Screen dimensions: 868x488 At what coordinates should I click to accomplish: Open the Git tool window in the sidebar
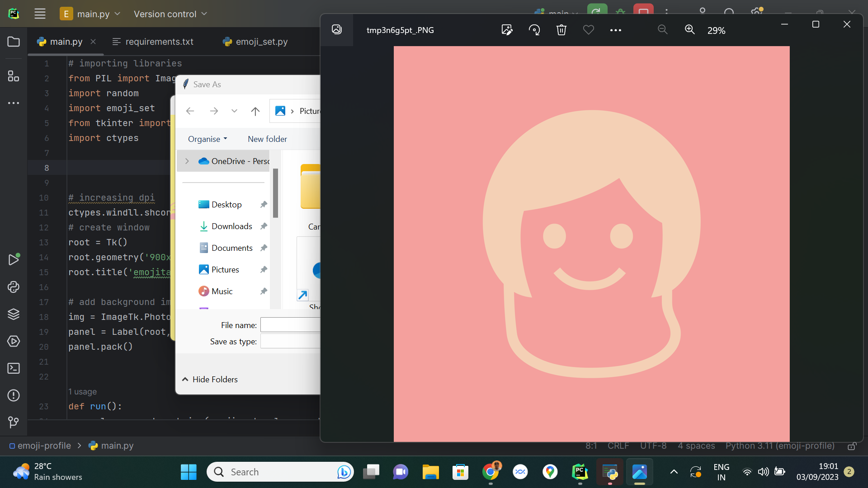pyautogui.click(x=14, y=422)
